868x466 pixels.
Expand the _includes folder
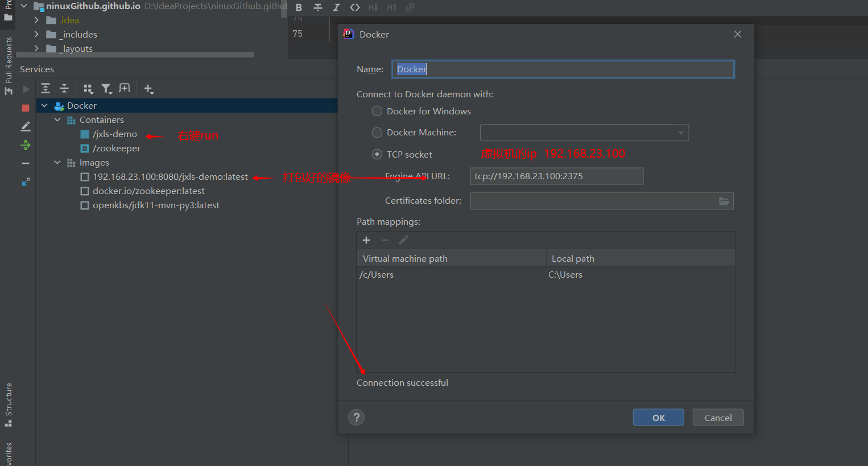pyautogui.click(x=36, y=34)
